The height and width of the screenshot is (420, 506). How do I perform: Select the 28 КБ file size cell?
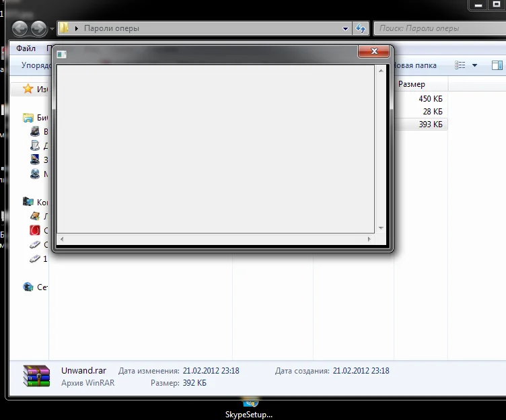433,112
